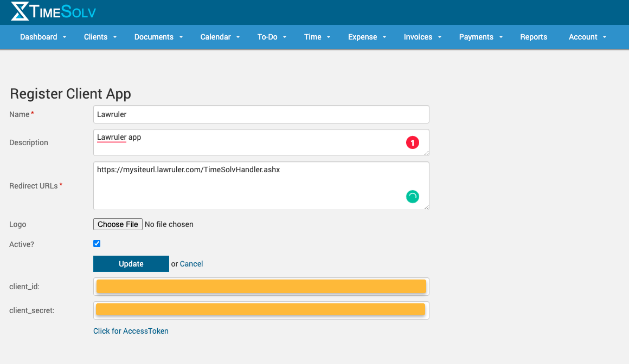Open the Click for AccessToken link
Image resolution: width=629 pixels, height=364 pixels.
point(131,331)
